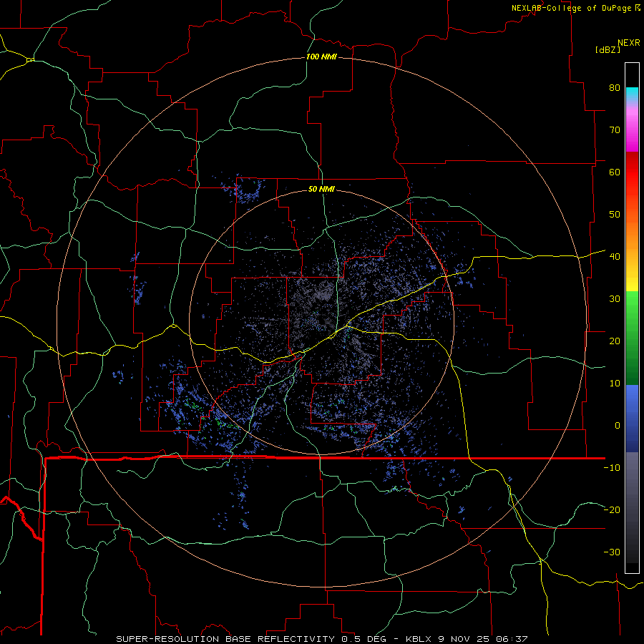Click the 30 dBZ scale value
The height and width of the screenshot is (644, 644).
(x=615, y=299)
